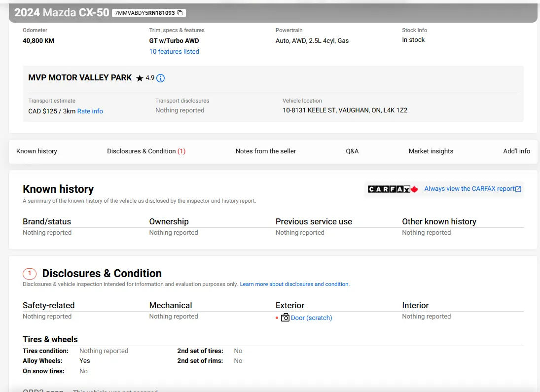
Task: Select the vehicle location address on Keele St
Action: 345,110
